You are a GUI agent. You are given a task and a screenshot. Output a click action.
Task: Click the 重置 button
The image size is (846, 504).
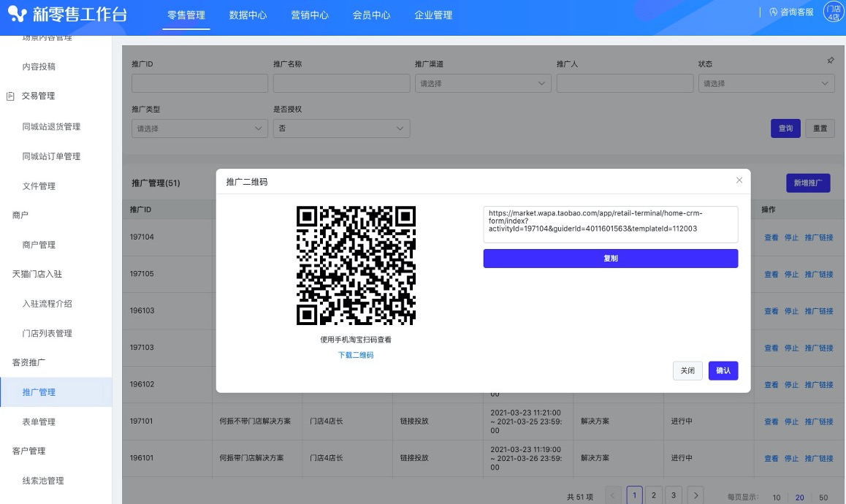coord(820,129)
